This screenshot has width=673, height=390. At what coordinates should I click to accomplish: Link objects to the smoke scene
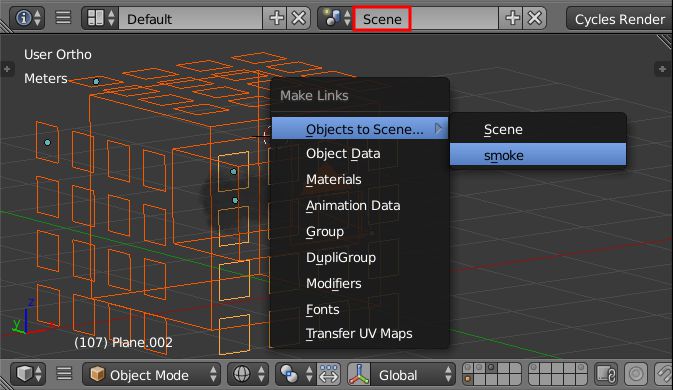[538, 155]
